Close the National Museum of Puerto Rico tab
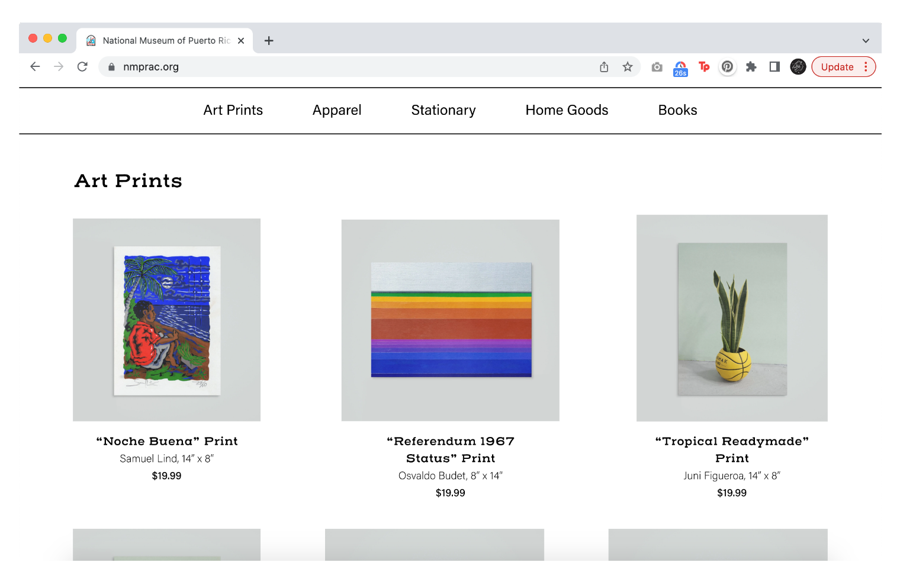The height and width of the screenshot is (588, 900). [241, 41]
